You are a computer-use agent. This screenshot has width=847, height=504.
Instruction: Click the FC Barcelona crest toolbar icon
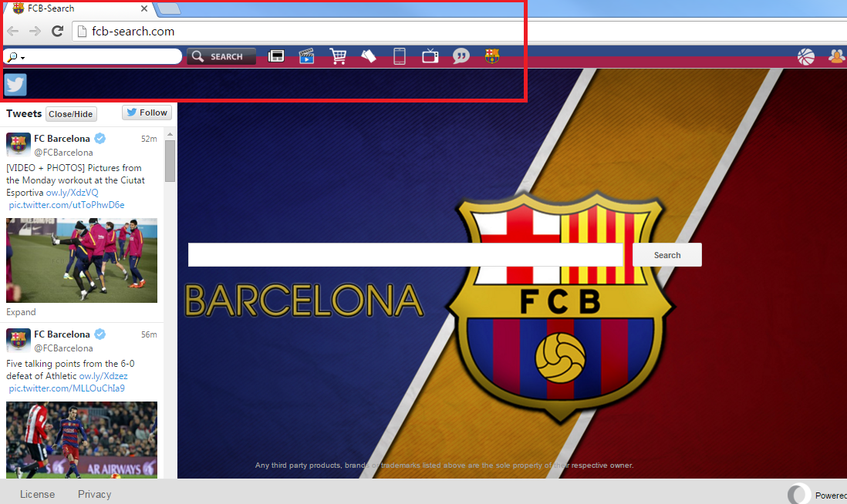491,56
